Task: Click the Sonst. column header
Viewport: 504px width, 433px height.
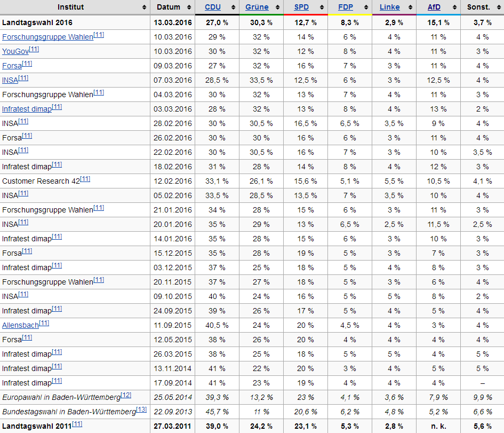Action: [x=482, y=7]
